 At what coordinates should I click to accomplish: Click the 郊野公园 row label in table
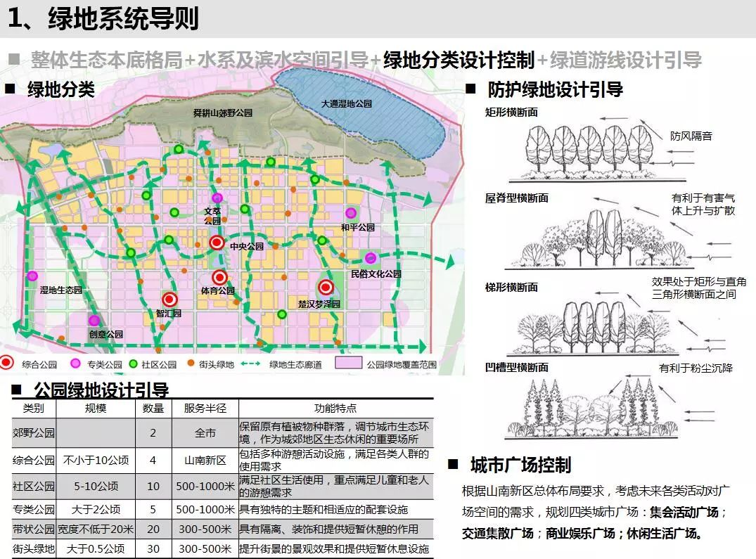(x=34, y=432)
